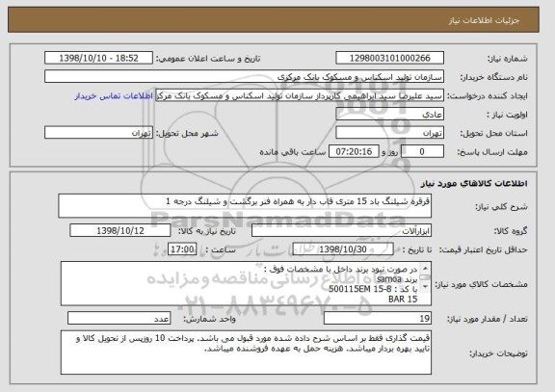Select the goods group field ابزارآلات
Image resolution: width=555 pixels, height=392 pixels.
coord(341,231)
